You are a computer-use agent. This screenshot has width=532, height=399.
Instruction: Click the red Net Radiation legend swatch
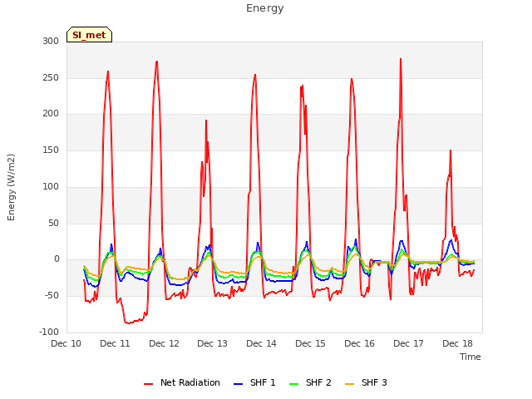[x=148, y=384]
